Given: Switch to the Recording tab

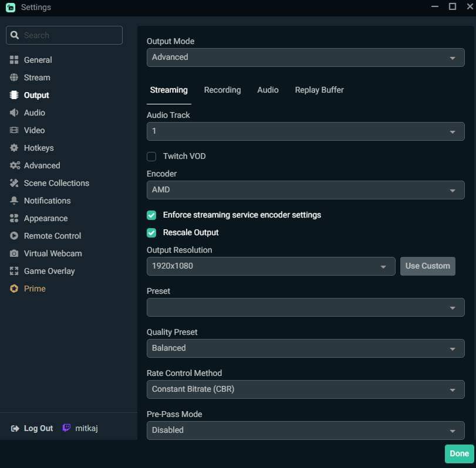Looking at the screenshot, I should coord(222,90).
